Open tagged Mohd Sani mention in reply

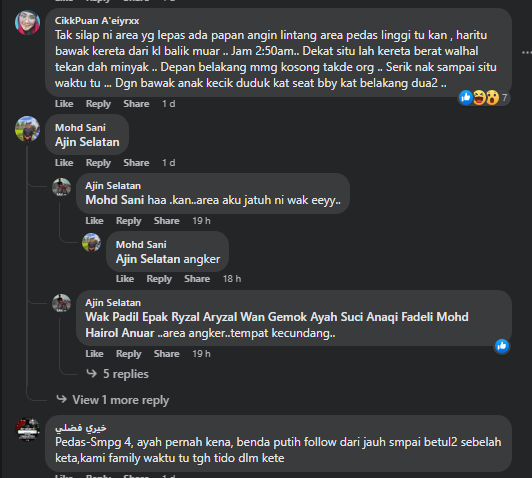(115, 200)
